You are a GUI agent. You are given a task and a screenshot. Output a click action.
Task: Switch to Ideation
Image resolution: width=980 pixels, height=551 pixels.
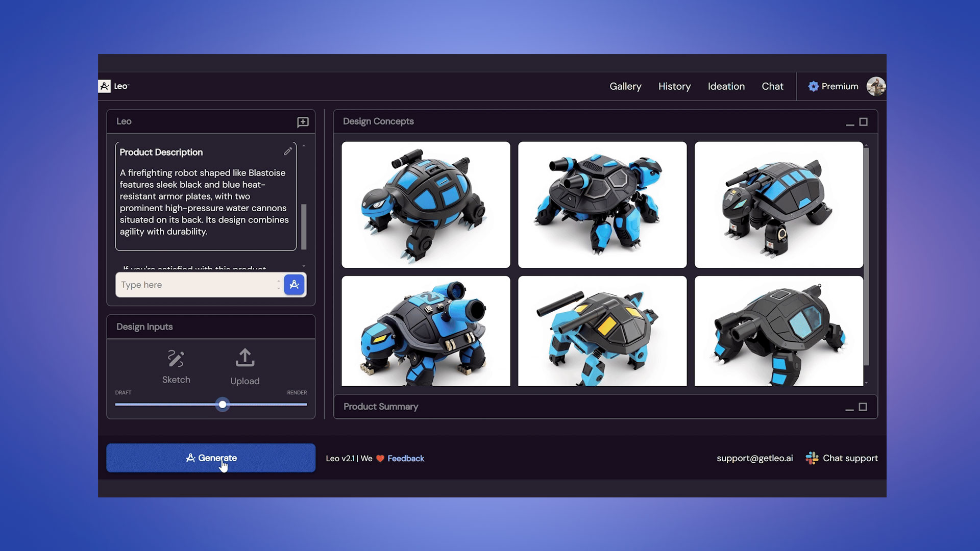point(726,86)
